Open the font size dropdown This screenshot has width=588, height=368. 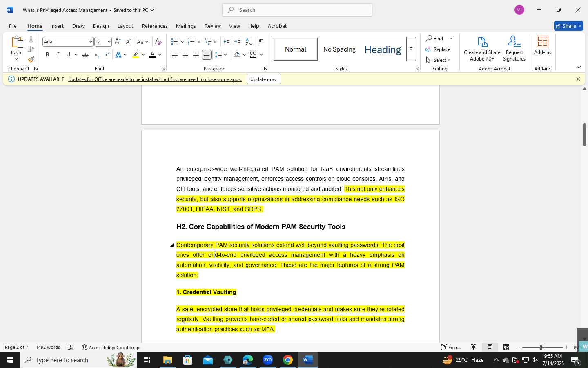(x=109, y=42)
